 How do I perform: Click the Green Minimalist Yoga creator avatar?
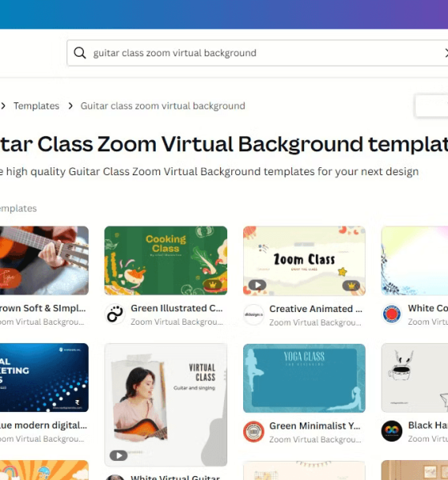coord(254,432)
